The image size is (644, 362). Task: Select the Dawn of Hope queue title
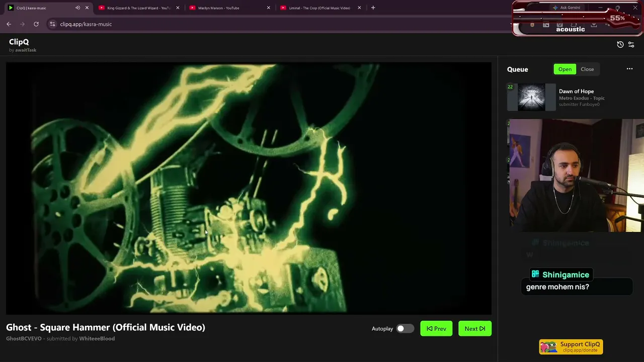(576, 92)
